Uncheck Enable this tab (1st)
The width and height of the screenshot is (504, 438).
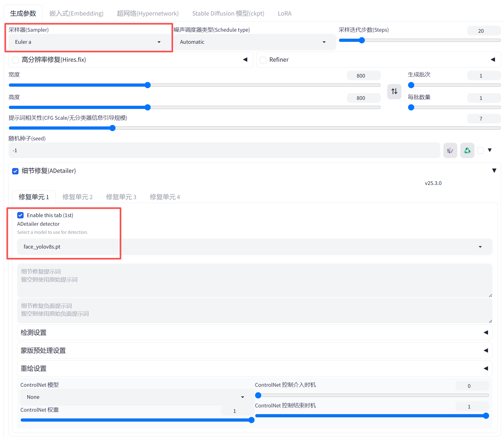pos(20,215)
